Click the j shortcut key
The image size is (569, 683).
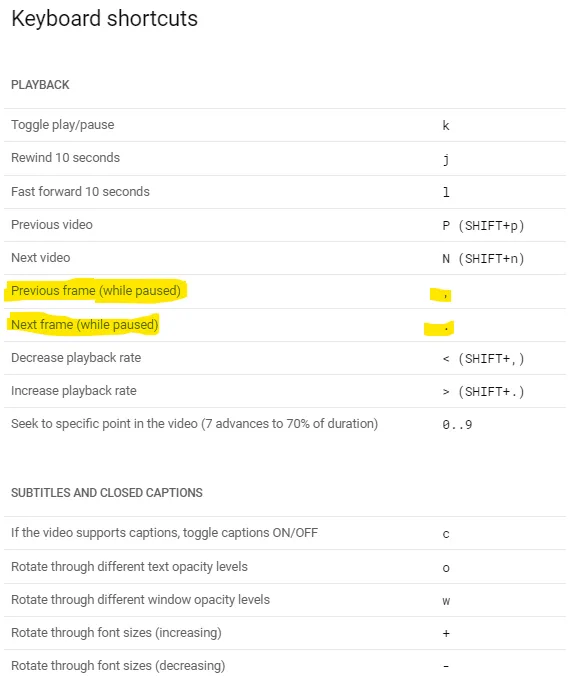point(446,159)
